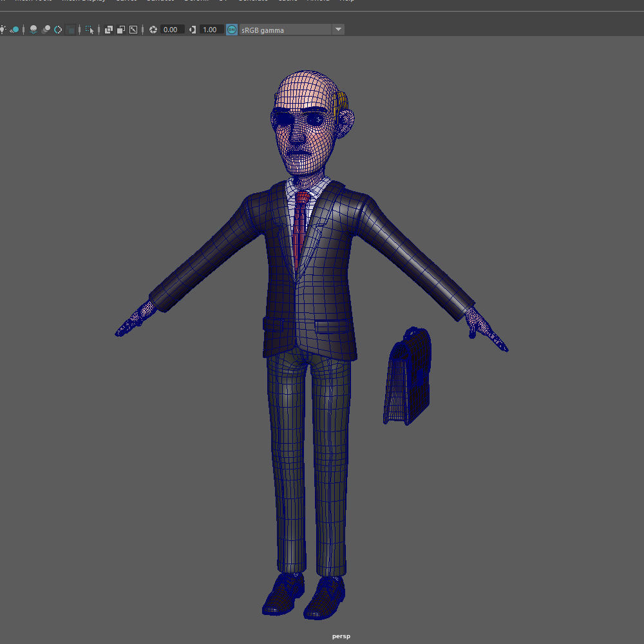Toggle the view transform ON button
The height and width of the screenshot is (644, 644).
(232, 30)
